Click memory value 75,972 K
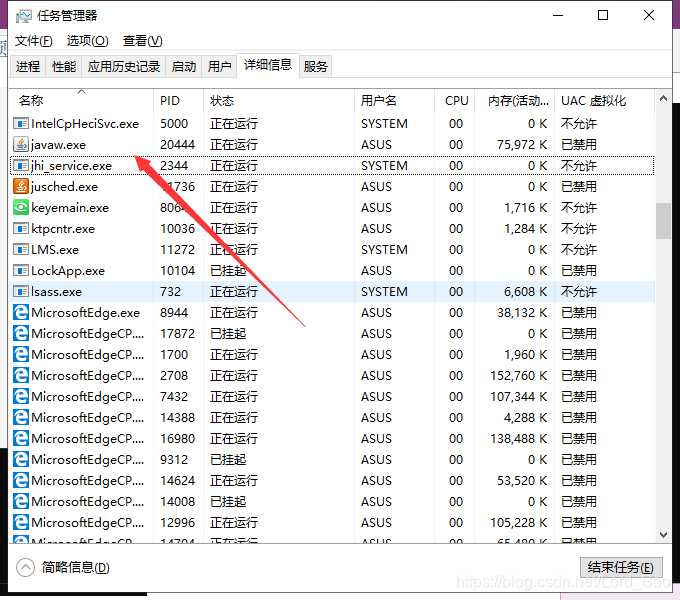 point(522,144)
